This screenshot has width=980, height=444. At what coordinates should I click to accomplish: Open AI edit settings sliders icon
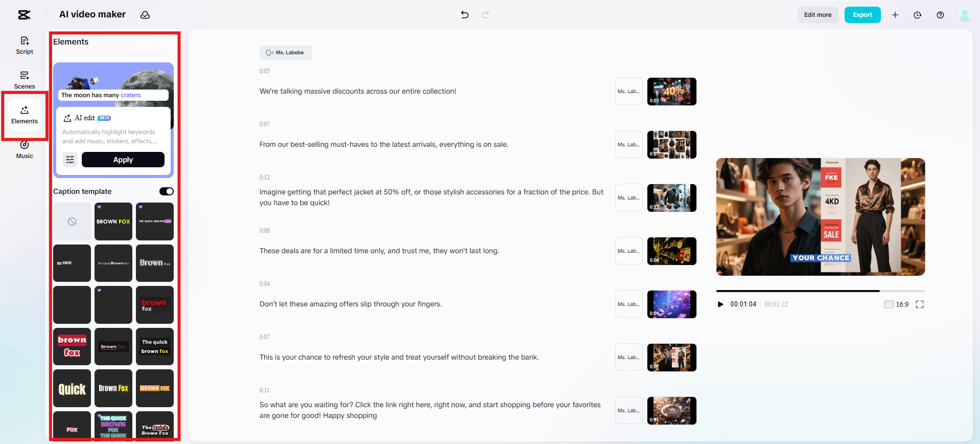tap(70, 160)
